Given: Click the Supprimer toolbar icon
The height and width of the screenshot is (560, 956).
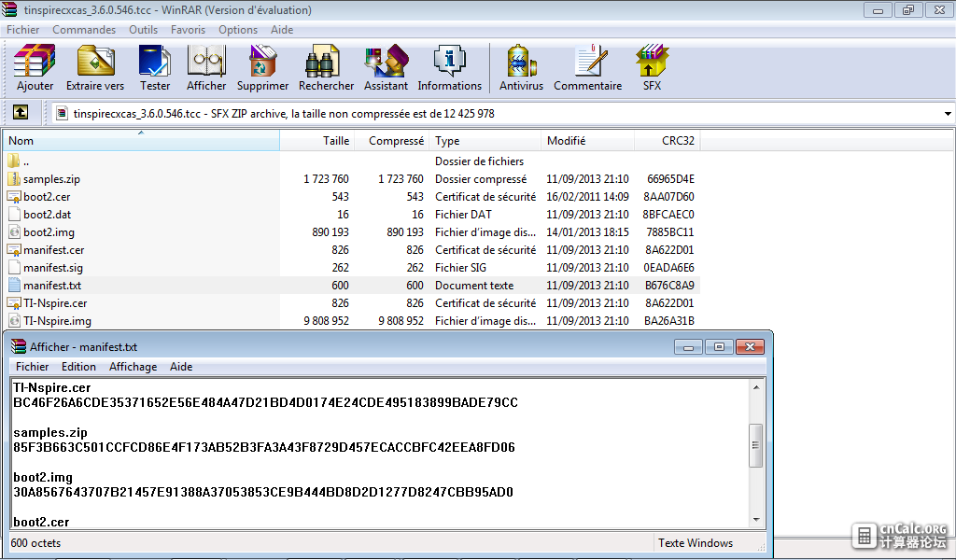Looking at the screenshot, I should click(262, 61).
